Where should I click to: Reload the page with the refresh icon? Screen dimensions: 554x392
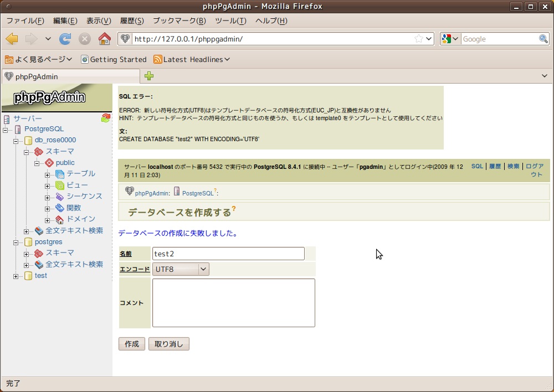(x=65, y=39)
